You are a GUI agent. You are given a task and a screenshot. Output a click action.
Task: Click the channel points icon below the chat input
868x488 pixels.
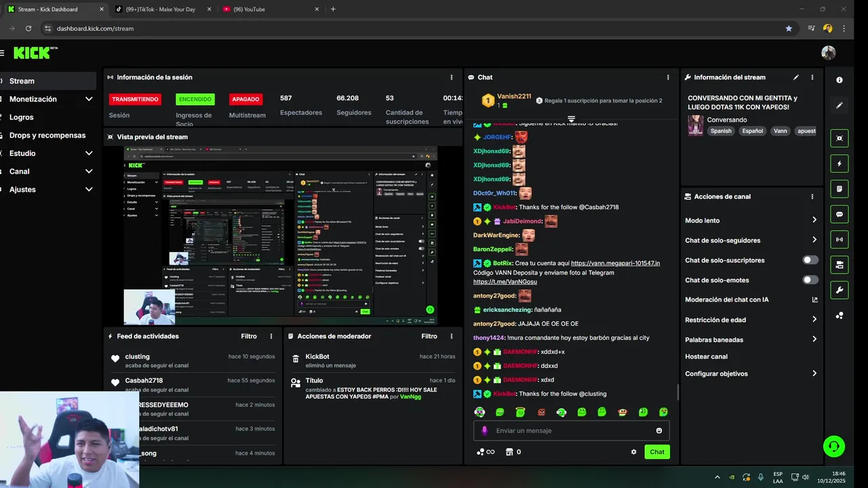[x=481, y=452]
